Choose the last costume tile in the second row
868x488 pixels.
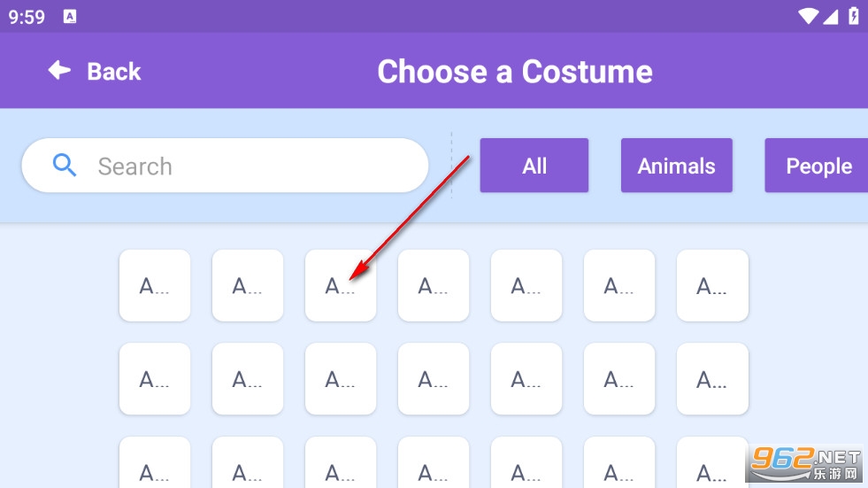pos(712,378)
